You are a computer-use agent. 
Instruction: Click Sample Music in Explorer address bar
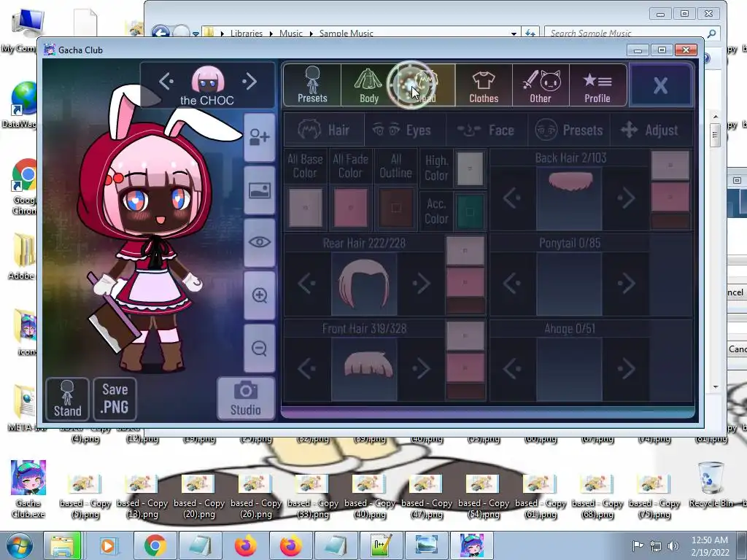click(x=346, y=34)
